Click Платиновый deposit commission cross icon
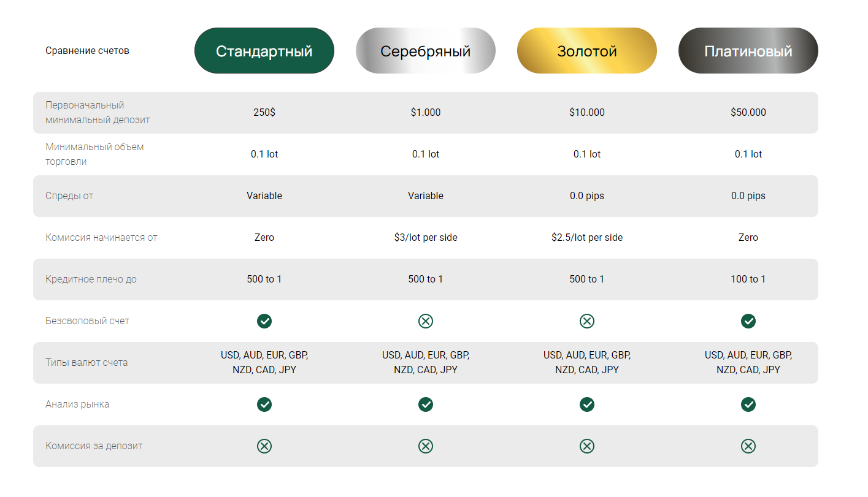This screenshot has width=868, height=497. point(748,446)
